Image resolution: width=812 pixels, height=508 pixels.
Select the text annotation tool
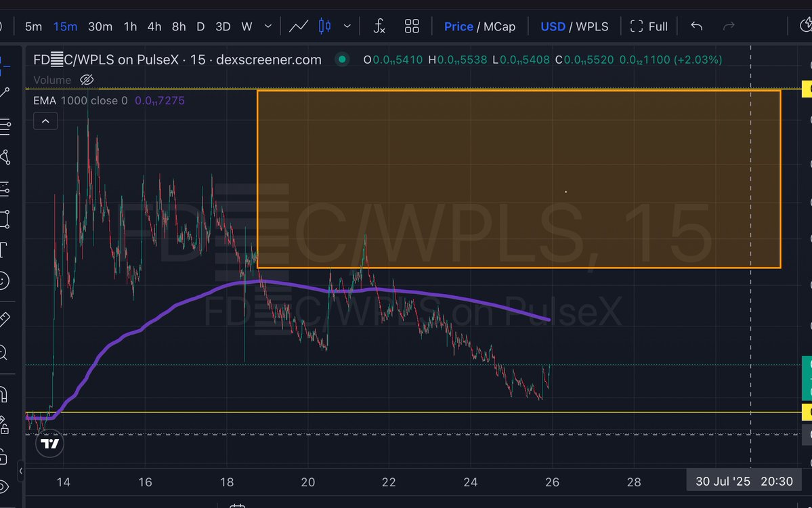coord(3,250)
